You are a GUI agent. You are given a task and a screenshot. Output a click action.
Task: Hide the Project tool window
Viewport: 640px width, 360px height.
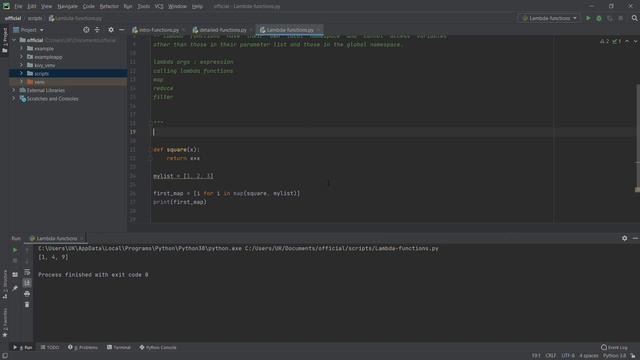pyautogui.click(x=122, y=30)
